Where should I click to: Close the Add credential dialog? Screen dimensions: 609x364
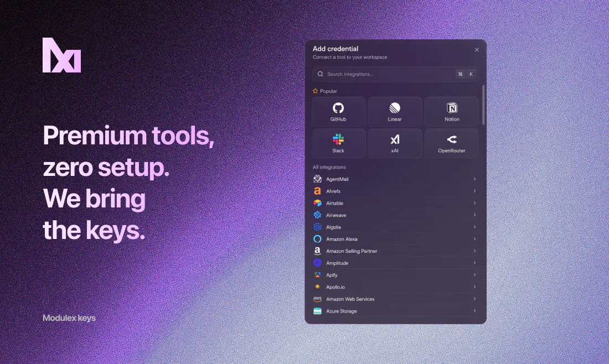(x=477, y=50)
